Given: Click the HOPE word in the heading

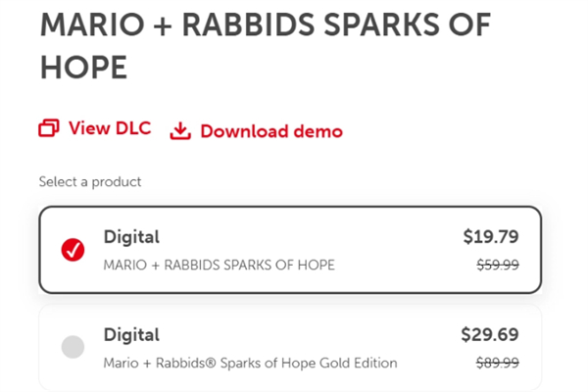Looking at the screenshot, I should pyautogui.click(x=83, y=68).
